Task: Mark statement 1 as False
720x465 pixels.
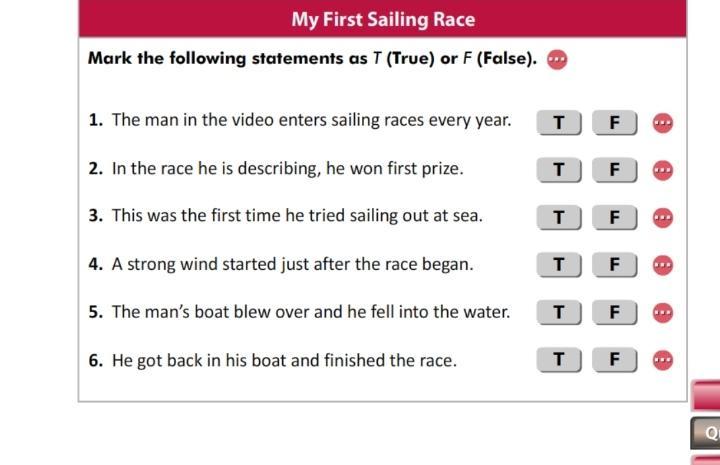Action: pyautogui.click(x=614, y=122)
